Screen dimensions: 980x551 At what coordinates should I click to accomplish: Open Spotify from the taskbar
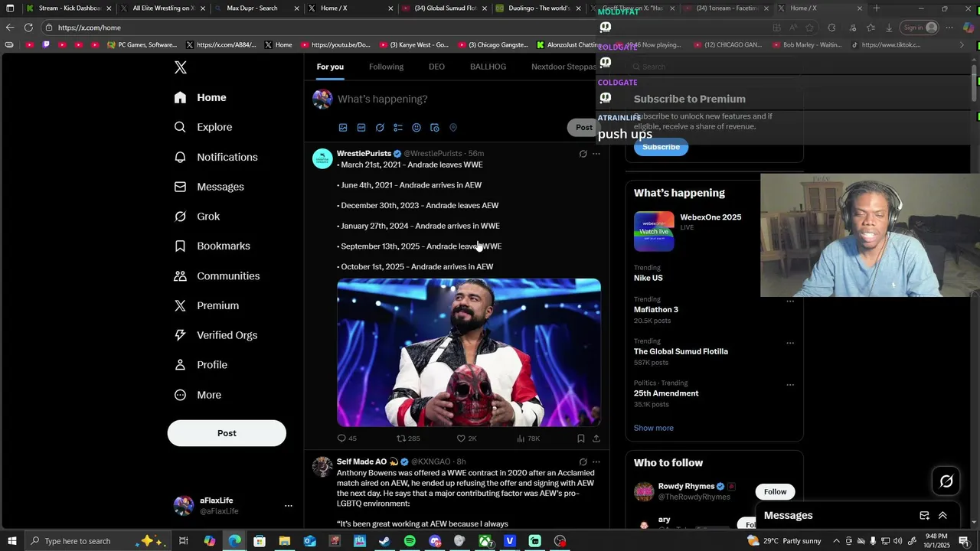(410, 541)
